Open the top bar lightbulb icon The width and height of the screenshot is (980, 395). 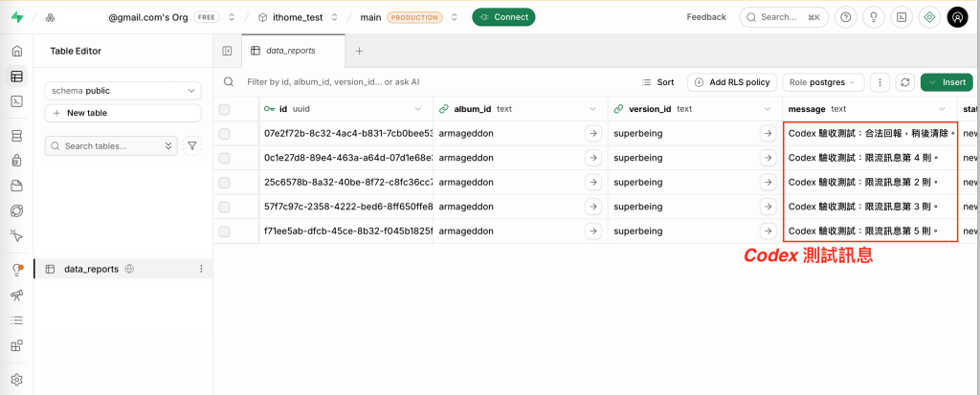[x=873, y=17]
